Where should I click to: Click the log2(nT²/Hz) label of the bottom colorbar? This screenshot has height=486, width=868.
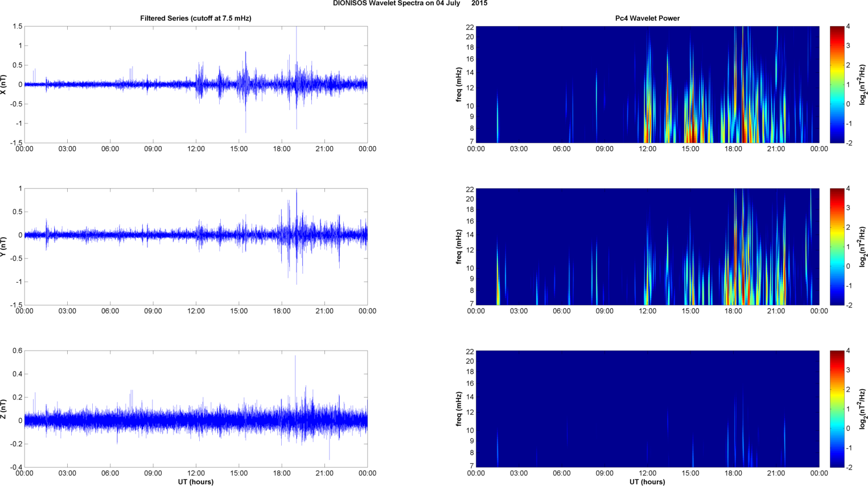point(863,409)
